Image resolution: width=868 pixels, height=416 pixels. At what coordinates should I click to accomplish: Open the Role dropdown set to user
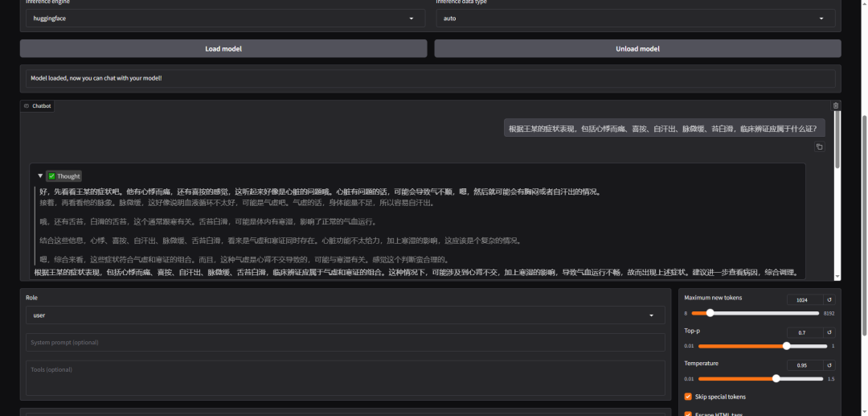tap(346, 315)
